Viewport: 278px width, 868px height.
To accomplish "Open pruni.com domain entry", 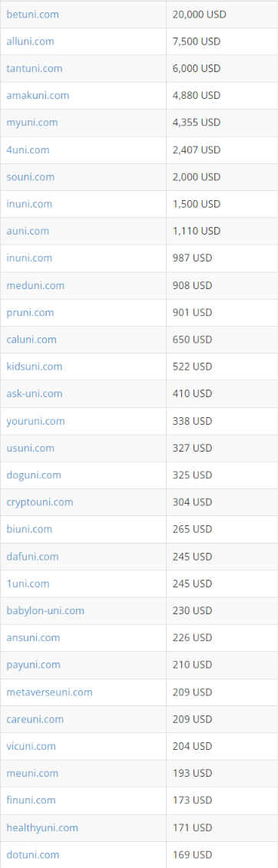I will point(31,313).
